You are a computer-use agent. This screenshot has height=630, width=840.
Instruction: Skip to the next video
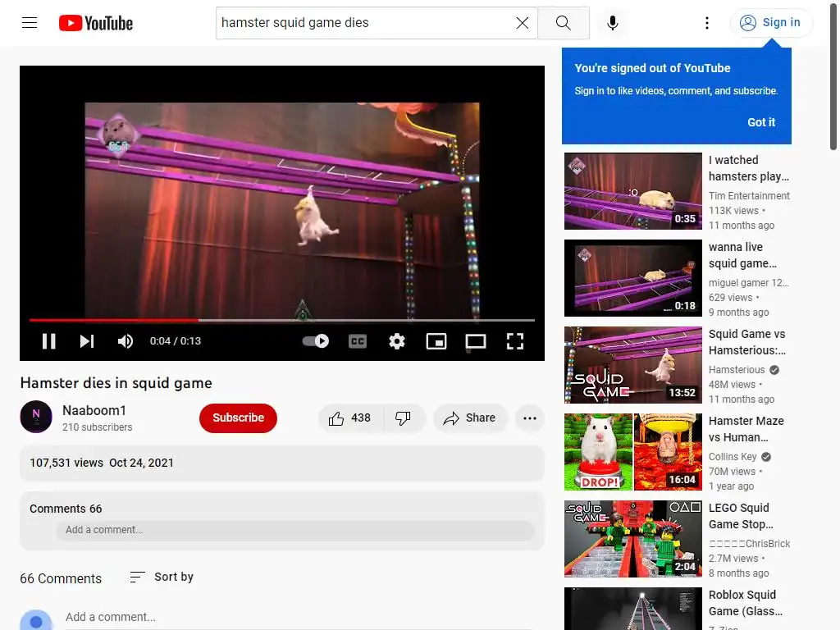tap(87, 341)
